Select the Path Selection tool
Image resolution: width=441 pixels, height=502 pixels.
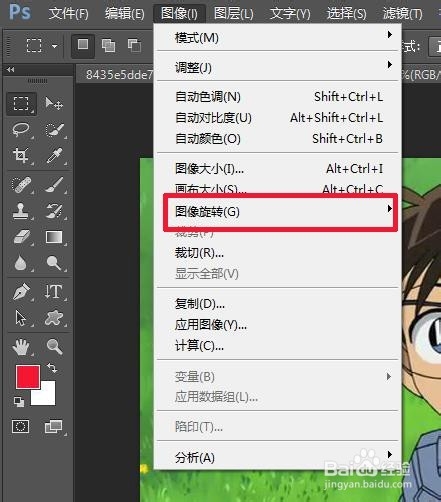pos(21,318)
